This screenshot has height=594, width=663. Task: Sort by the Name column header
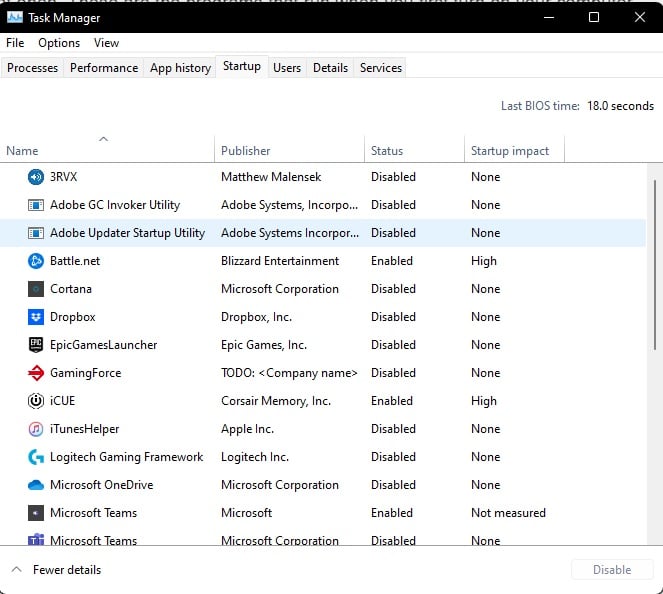(107, 149)
